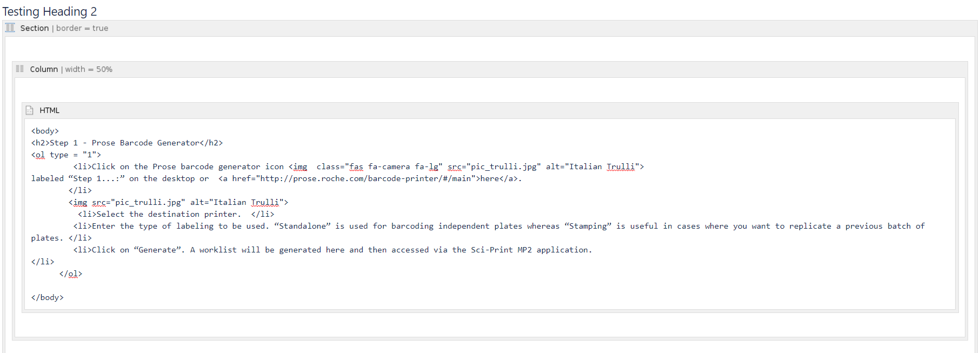Image resolution: width=980 pixels, height=353 pixels.
Task: Click the Section macro icon
Action: pyautogui.click(x=10, y=28)
